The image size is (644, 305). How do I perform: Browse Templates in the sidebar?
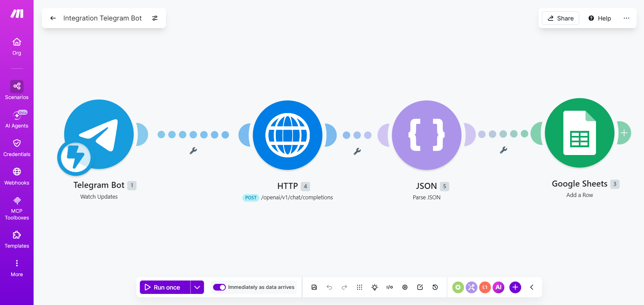pos(17,240)
